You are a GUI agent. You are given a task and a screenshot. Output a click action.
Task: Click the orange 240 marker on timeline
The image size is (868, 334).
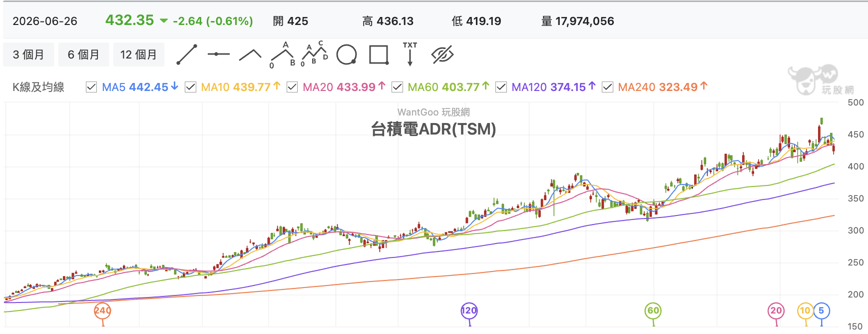(103, 311)
